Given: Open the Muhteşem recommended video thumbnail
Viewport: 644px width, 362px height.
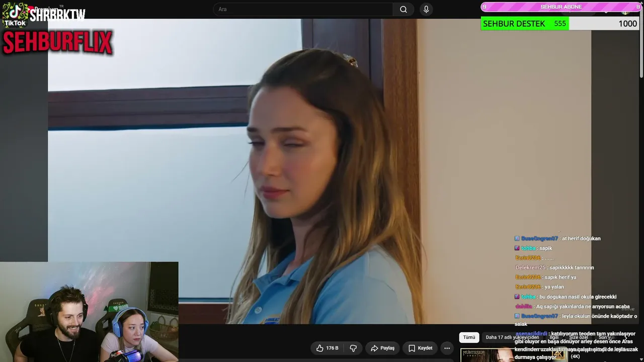Looking at the screenshot, I should (x=487, y=355).
